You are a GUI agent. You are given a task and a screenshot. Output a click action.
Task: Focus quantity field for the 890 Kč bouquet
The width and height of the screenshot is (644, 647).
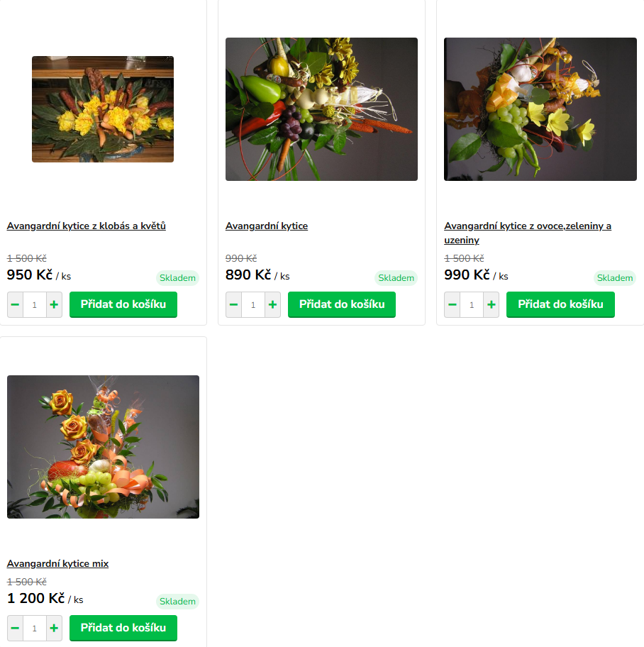(x=253, y=305)
